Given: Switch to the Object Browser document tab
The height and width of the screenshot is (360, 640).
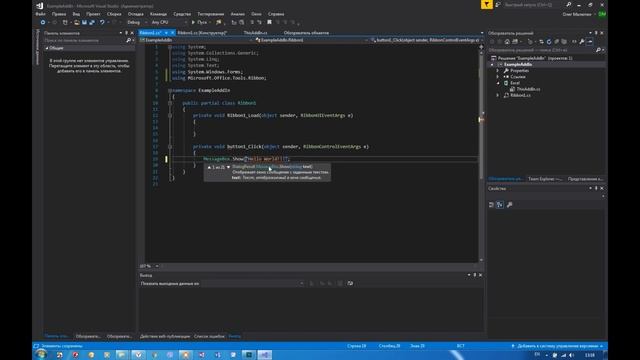Looking at the screenshot, I should (x=306, y=33).
